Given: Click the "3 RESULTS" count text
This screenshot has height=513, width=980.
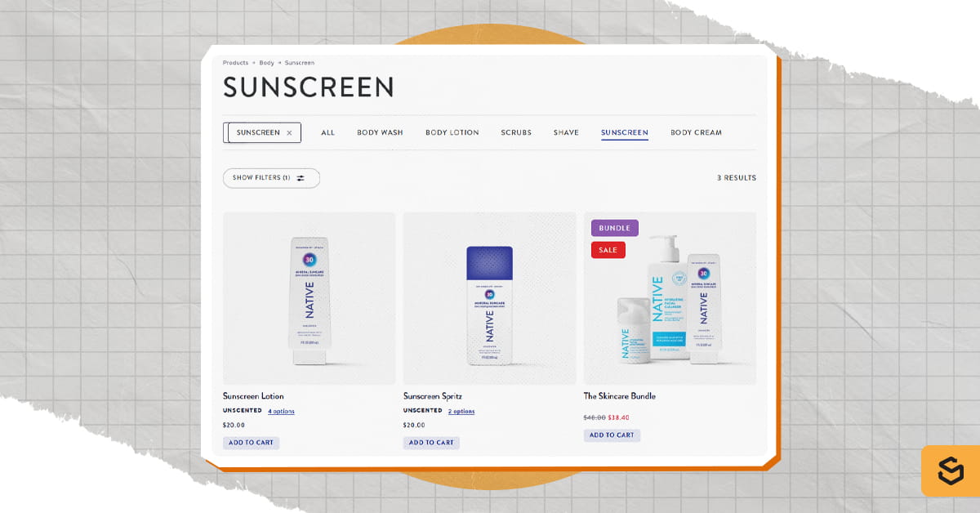Looking at the screenshot, I should coord(737,178).
